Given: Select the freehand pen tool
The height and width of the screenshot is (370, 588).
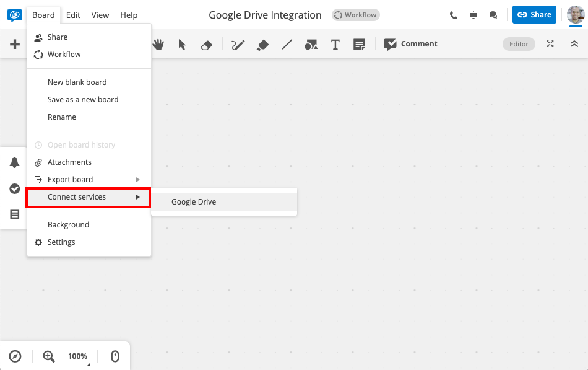Looking at the screenshot, I should [238, 45].
